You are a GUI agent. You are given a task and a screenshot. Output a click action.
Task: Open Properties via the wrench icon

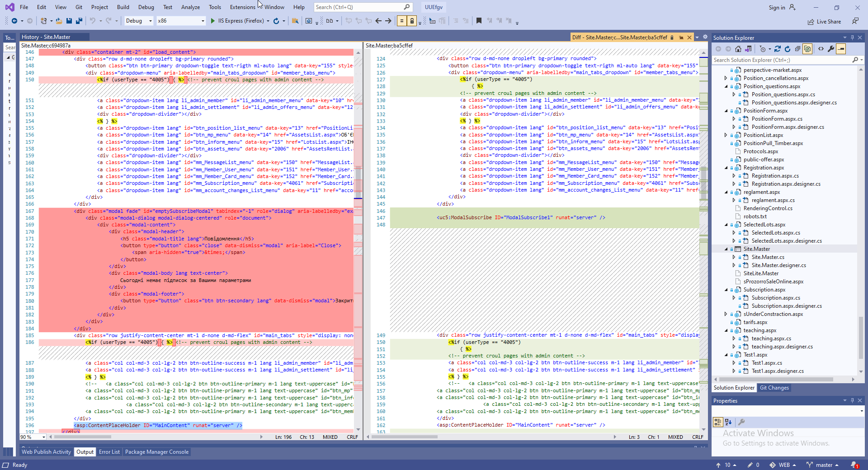(831, 49)
